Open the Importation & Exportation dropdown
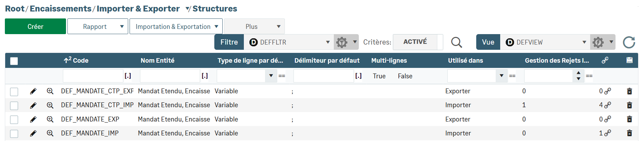The height and width of the screenshot is (141, 644). click(x=176, y=26)
